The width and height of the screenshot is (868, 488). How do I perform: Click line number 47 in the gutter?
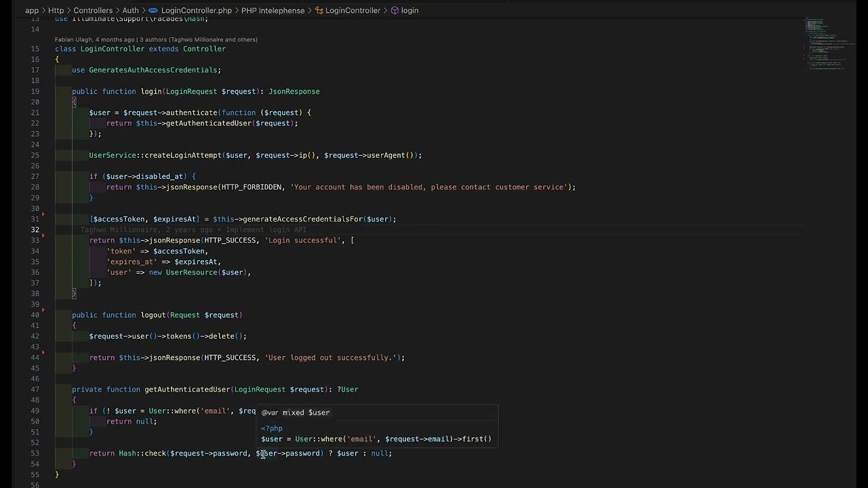[35, 390]
